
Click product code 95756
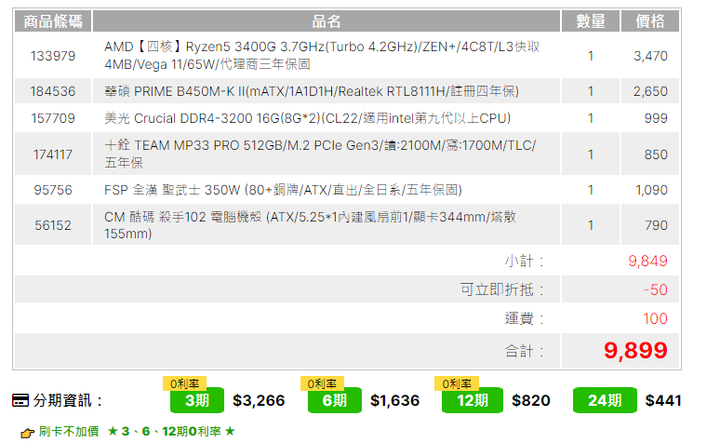53,190
